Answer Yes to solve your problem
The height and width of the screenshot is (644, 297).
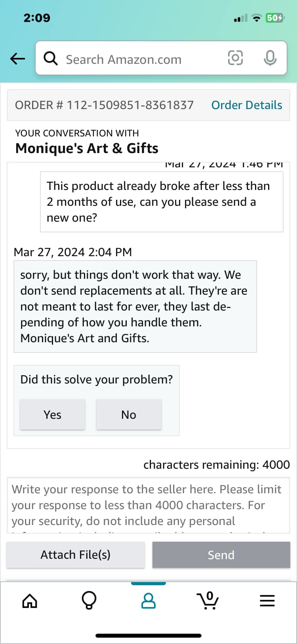tap(53, 414)
